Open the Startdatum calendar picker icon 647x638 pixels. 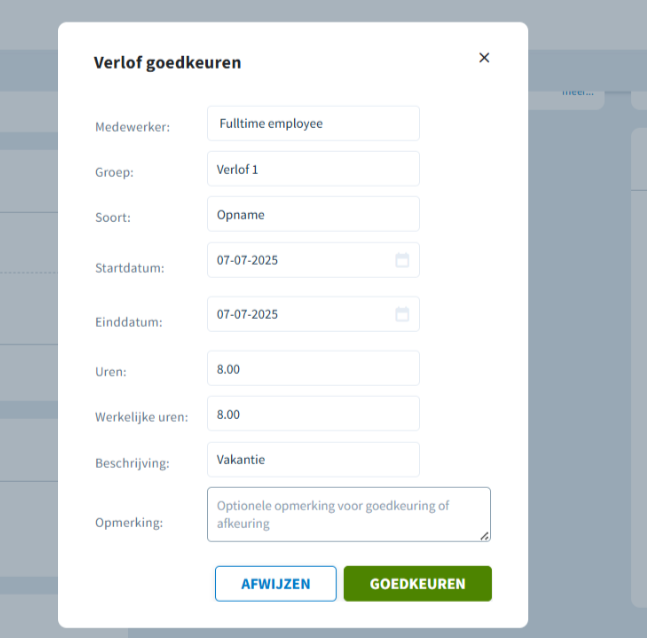pyautogui.click(x=402, y=260)
